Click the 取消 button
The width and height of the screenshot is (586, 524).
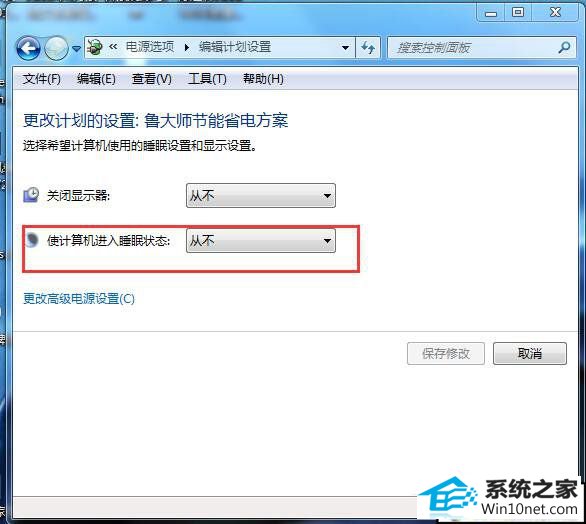pyautogui.click(x=530, y=354)
